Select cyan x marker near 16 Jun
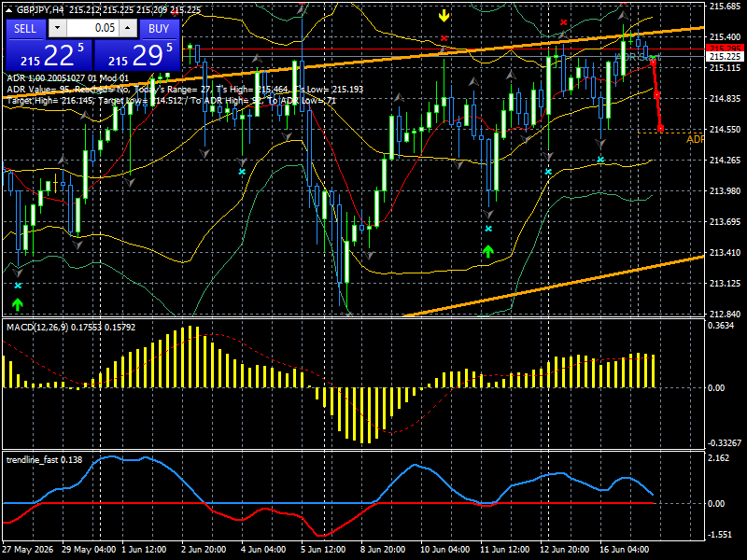Viewport: 747px width, 560px height. pos(600,160)
